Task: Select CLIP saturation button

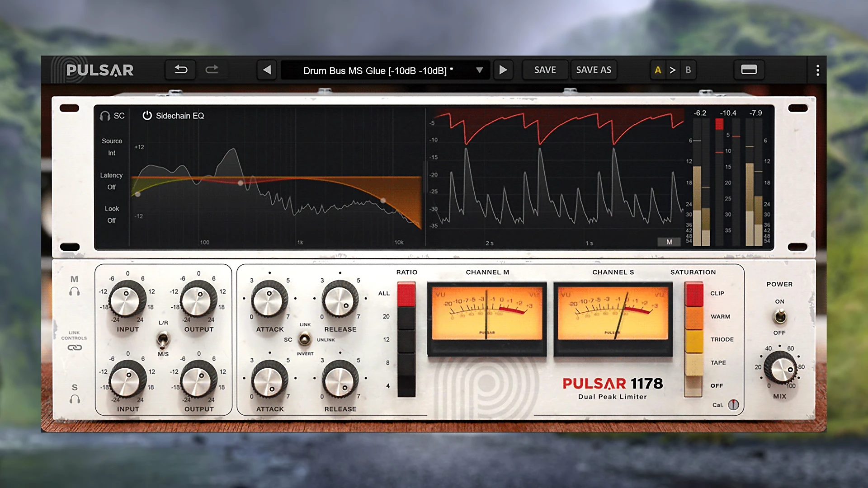Action: tap(693, 294)
